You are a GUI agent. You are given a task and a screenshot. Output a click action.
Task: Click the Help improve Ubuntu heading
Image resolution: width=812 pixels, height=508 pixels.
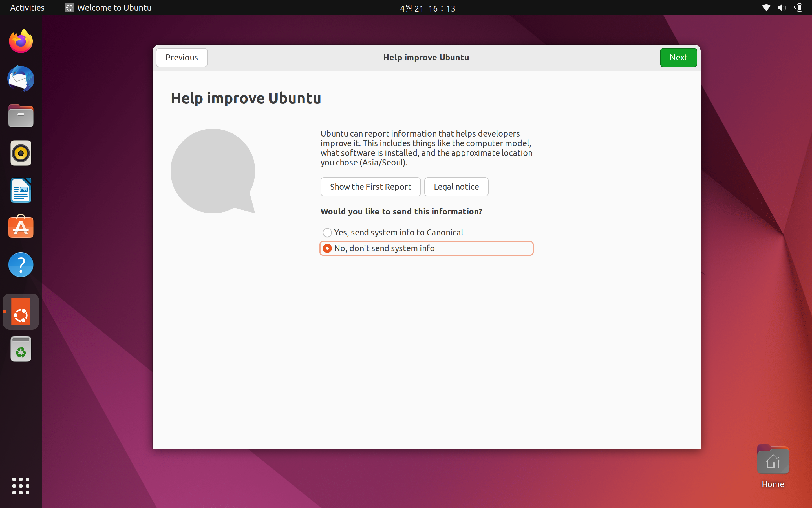pyautogui.click(x=246, y=98)
